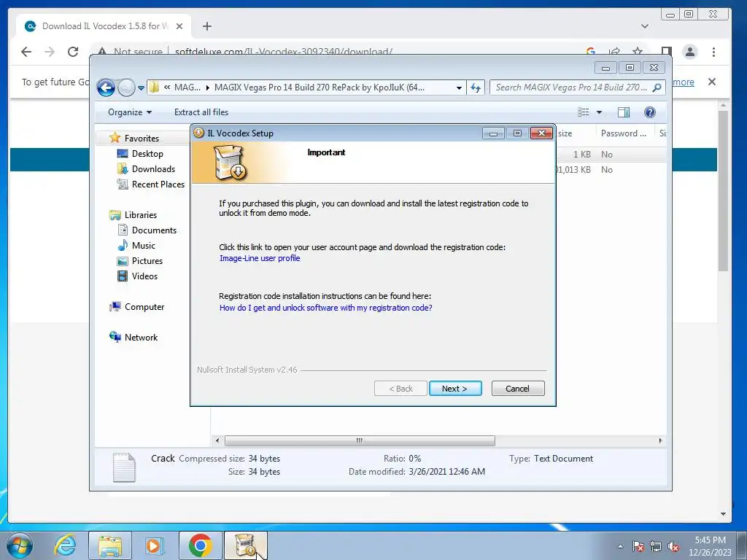Open Explorer recent locations dropdown arrow
The image size is (747, 560).
point(141,88)
